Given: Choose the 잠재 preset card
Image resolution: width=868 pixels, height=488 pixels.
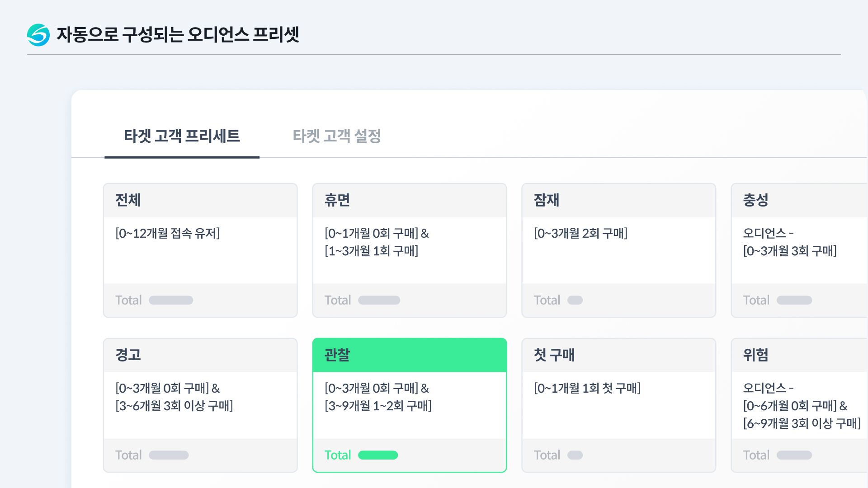Looking at the screenshot, I should [x=618, y=250].
